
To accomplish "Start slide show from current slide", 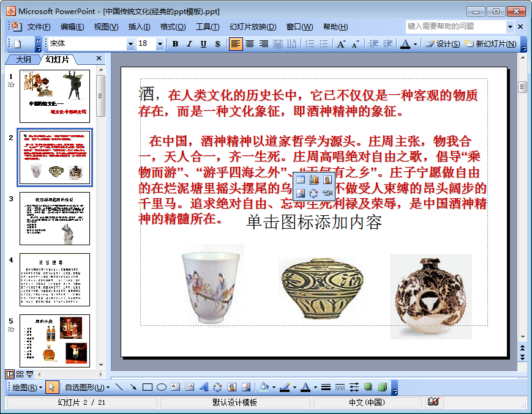I will (29, 374).
